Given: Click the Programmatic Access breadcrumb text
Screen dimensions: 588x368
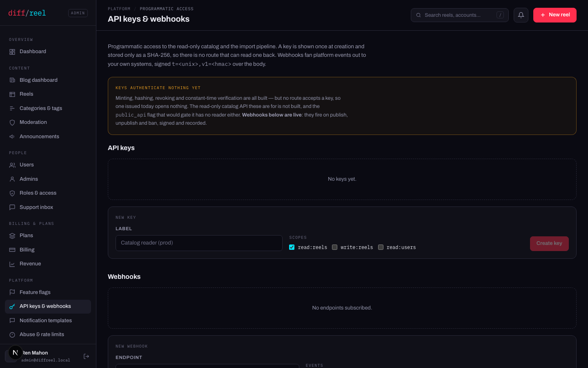Looking at the screenshot, I should (x=167, y=9).
